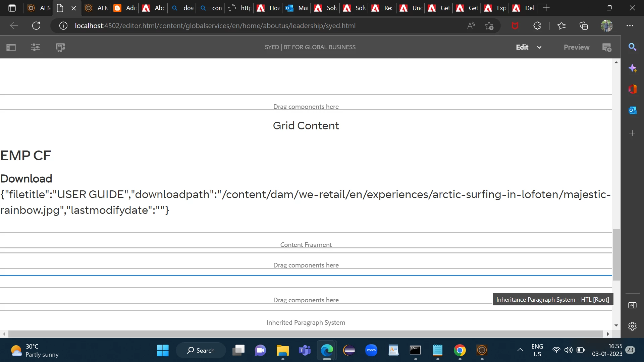Show hidden system tray icons chevron
The width and height of the screenshot is (644, 362).
click(520, 350)
